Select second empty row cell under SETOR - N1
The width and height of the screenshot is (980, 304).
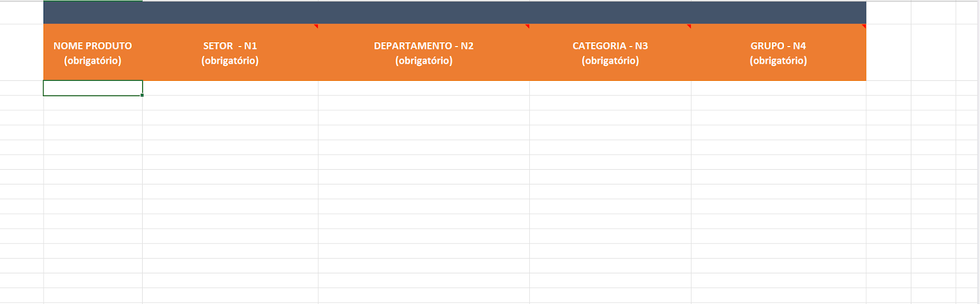[x=230, y=103]
